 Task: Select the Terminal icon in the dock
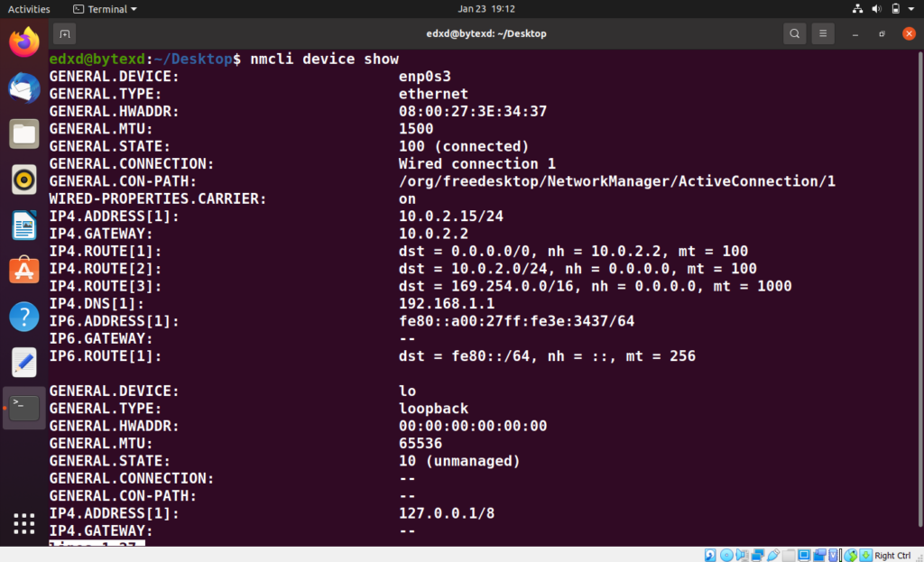[23, 408]
